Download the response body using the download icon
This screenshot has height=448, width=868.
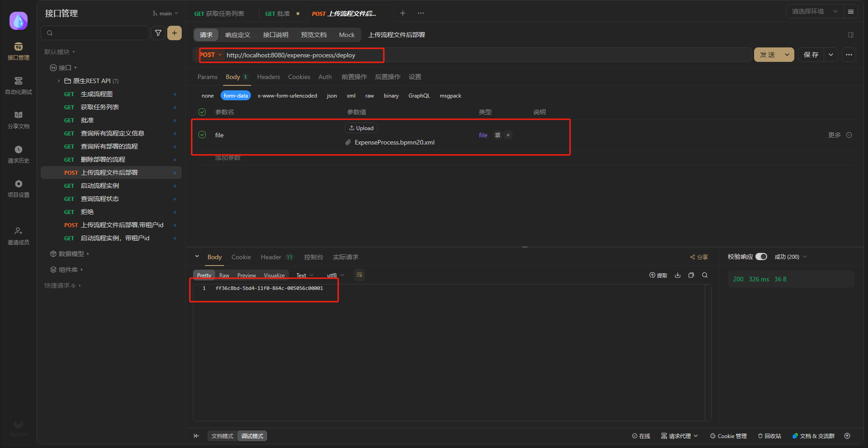(x=678, y=275)
